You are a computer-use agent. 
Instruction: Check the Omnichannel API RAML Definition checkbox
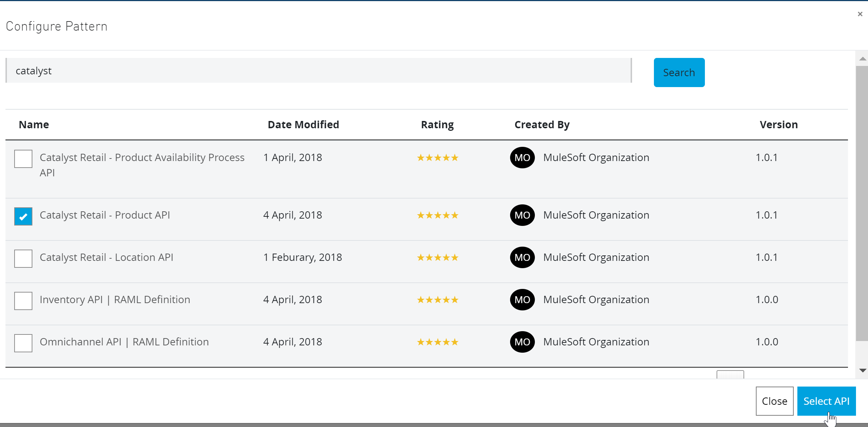click(23, 343)
